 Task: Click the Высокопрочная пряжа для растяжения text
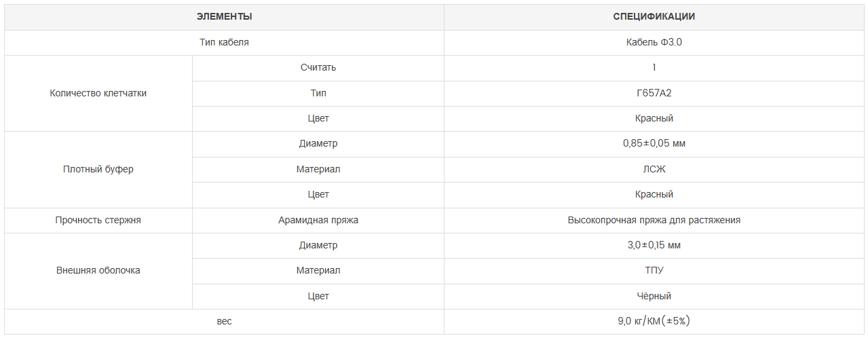(654, 220)
